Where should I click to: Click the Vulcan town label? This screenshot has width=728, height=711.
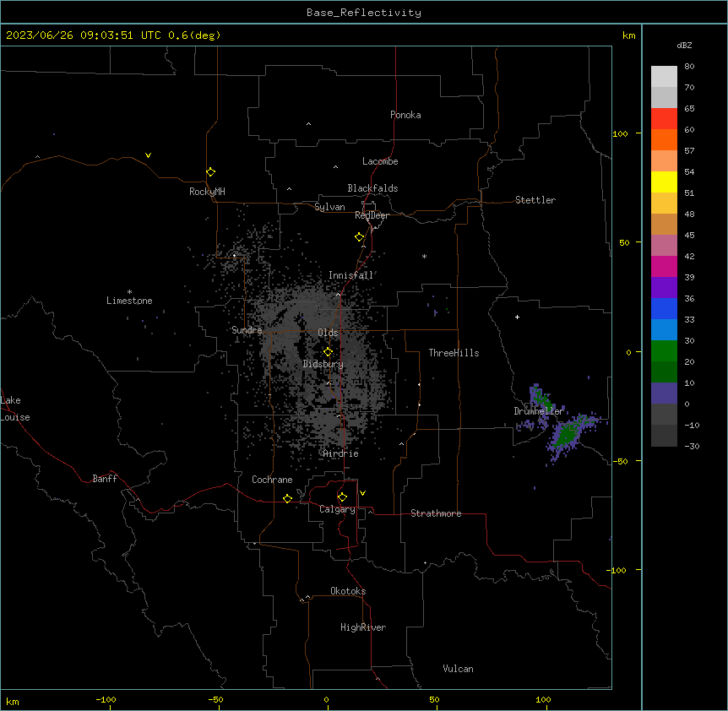[458, 669]
